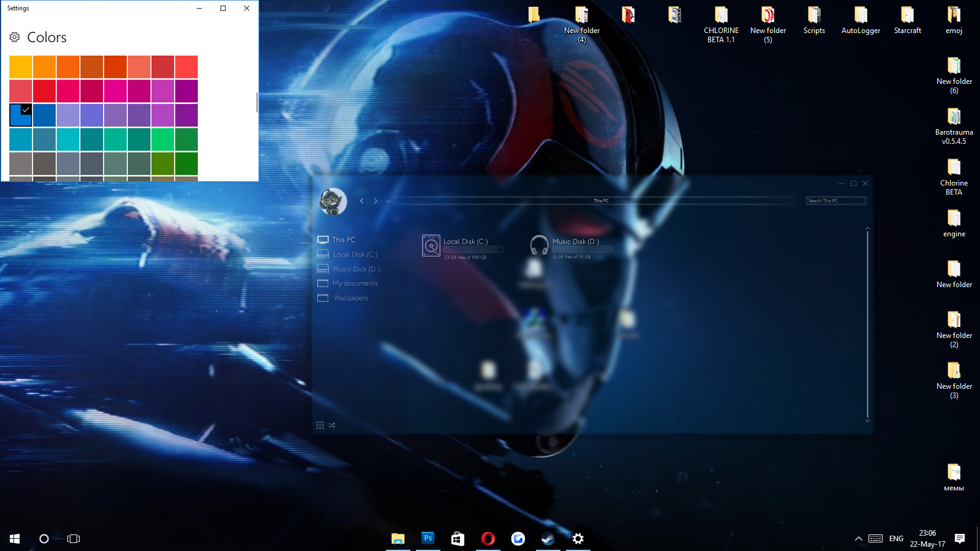The height and width of the screenshot is (551, 980).
Task: Select the Barotrauma v0.5.4.5 folder
Action: pos(954,126)
